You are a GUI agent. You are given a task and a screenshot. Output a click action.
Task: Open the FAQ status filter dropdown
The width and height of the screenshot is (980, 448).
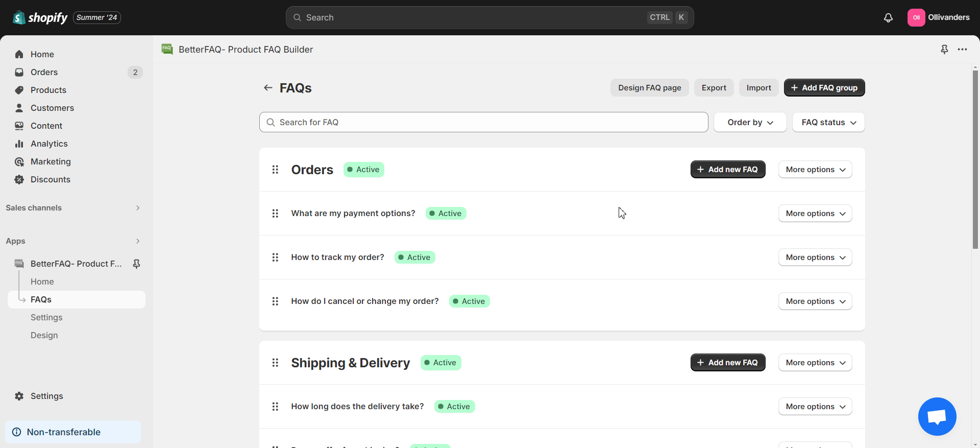pos(828,123)
